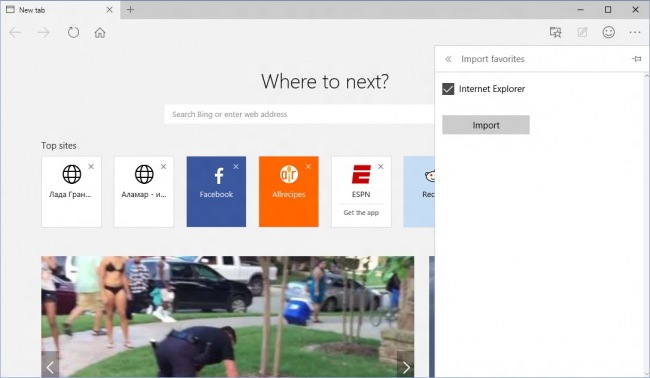
Task: Make a Web Note
Action: click(x=582, y=32)
